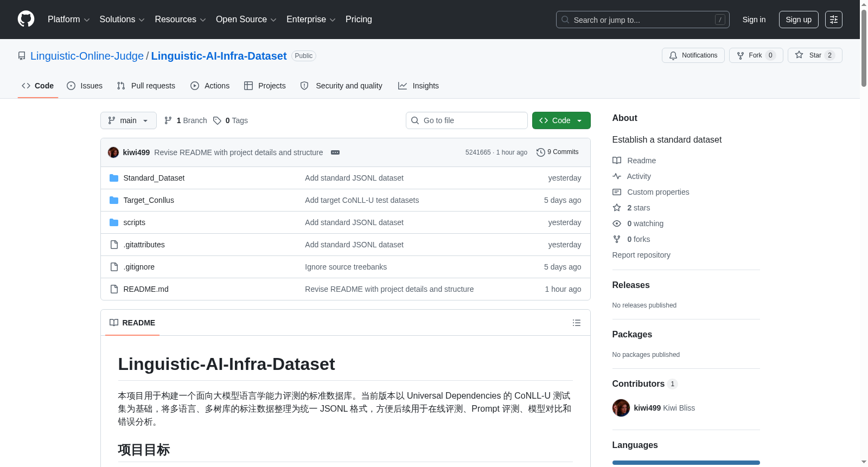
Task: Switch to the Code tab
Action: coord(37,86)
